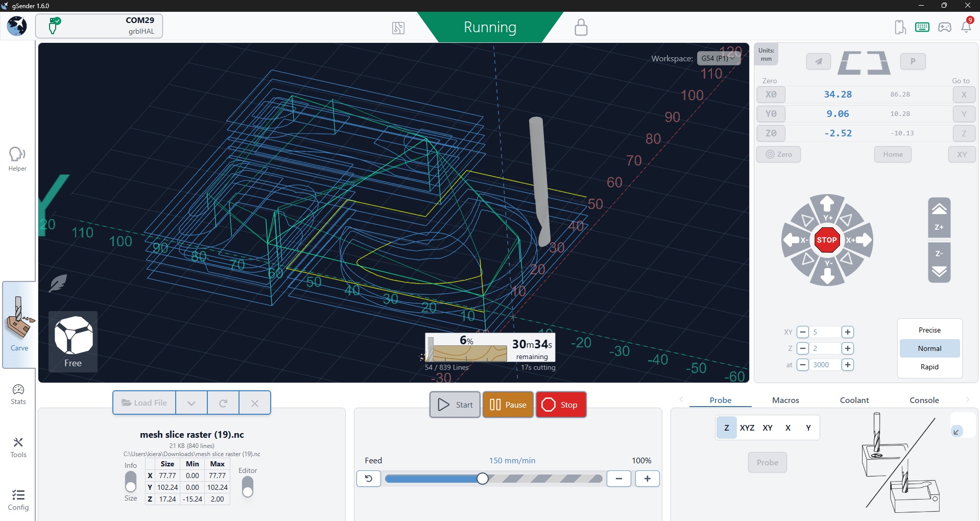The width and height of the screenshot is (980, 521).
Task: Open the Stats sidebar section
Action: coord(18,394)
